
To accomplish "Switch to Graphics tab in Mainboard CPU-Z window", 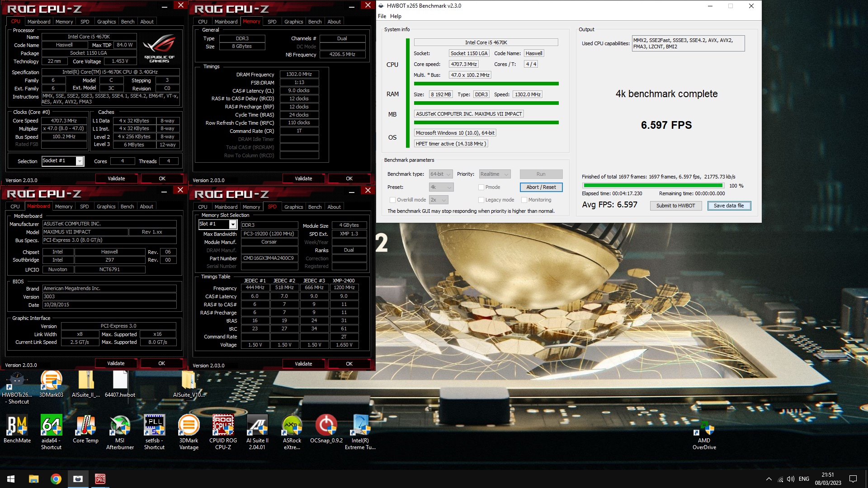I will tap(106, 206).
